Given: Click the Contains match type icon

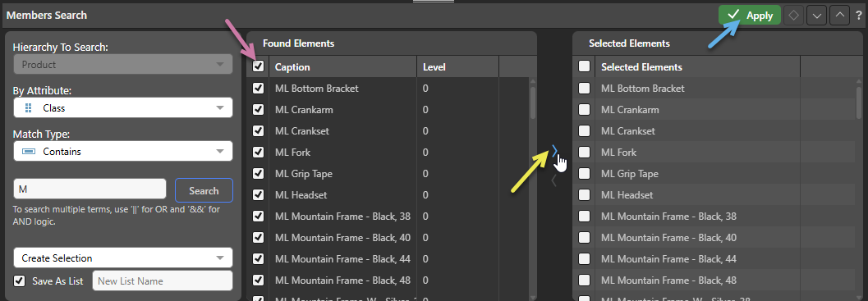Looking at the screenshot, I should point(30,151).
